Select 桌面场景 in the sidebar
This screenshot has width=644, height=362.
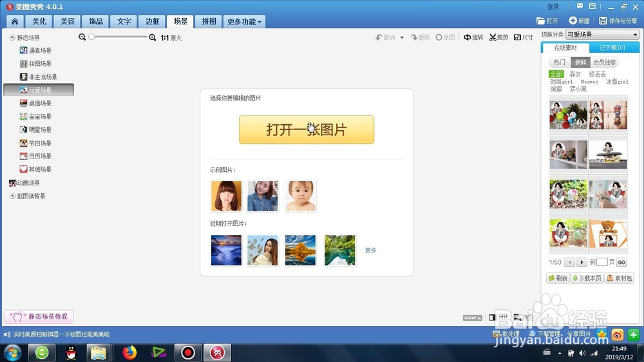pyautogui.click(x=35, y=103)
